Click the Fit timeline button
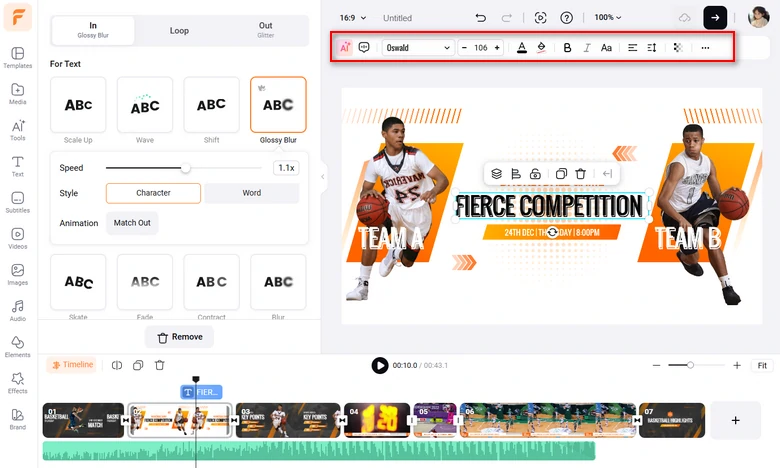The image size is (780, 468). pyautogui.click(x=762, y=366)
